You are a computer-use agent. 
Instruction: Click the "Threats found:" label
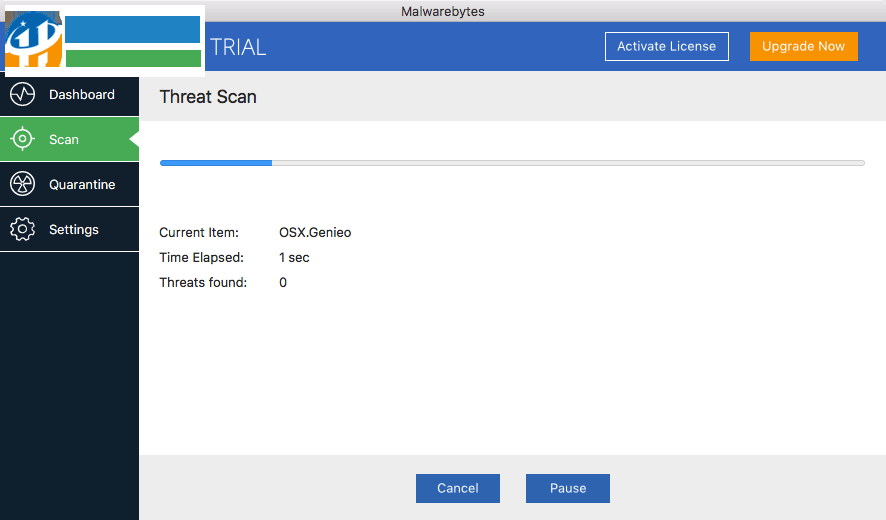tap(203, 282)
